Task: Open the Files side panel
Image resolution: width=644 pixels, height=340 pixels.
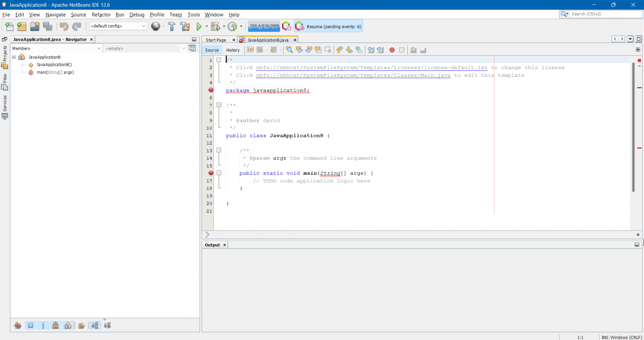Action: [5, 82]
